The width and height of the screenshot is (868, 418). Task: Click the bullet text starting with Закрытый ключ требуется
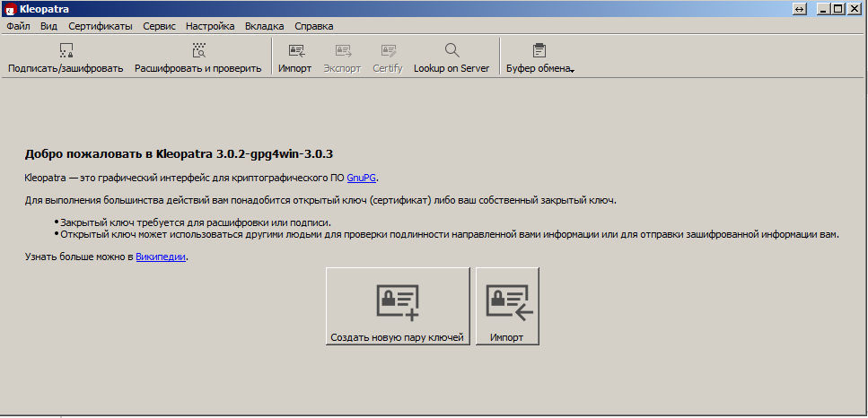(196, 222)
